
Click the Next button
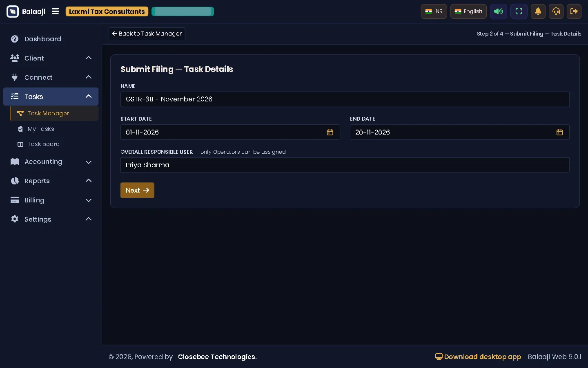[x=137, y=190]
